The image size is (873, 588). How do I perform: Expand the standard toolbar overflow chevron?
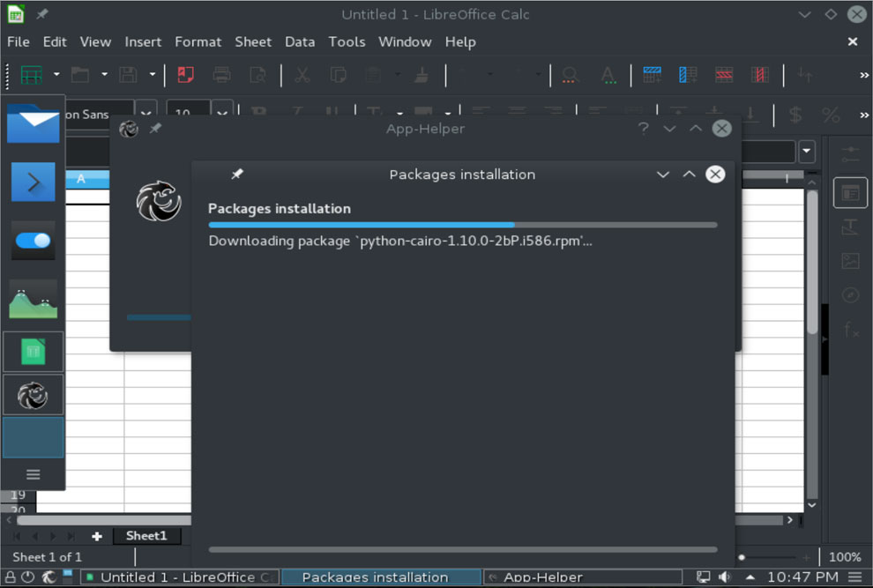[x=864, y=75]
